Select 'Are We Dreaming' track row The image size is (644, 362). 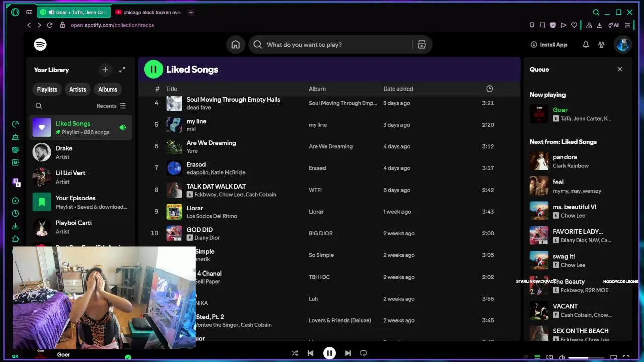click(x=329, y=146)
